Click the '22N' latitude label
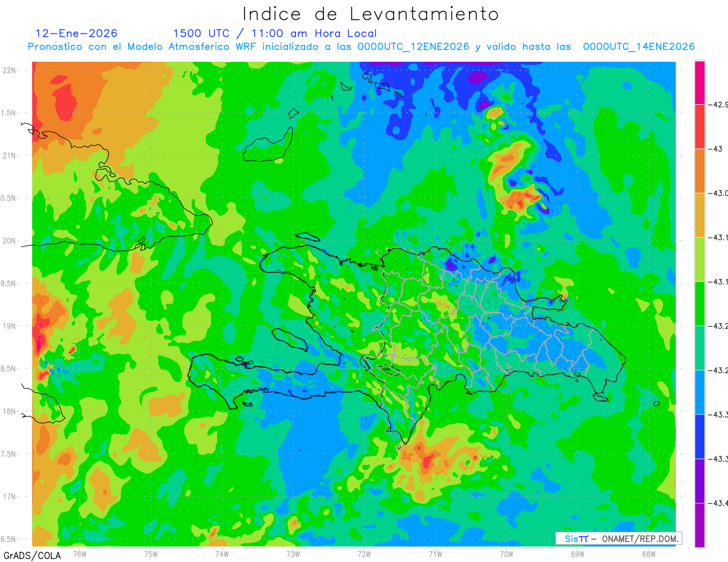 pos(10,70)
